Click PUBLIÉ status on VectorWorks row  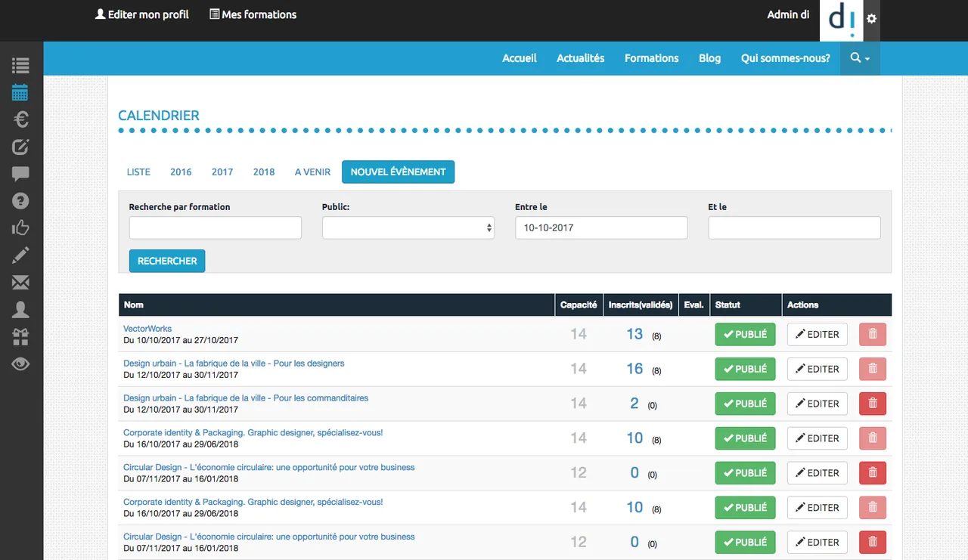745,334
